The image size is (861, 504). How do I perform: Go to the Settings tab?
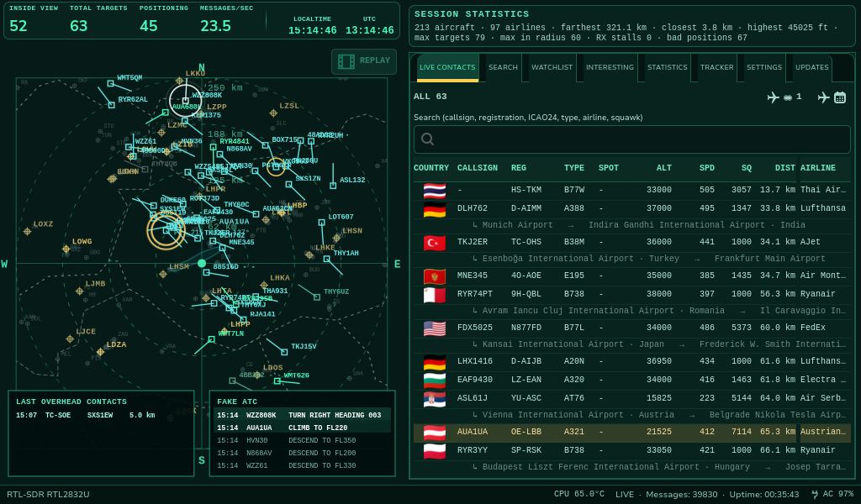point(763,67)
